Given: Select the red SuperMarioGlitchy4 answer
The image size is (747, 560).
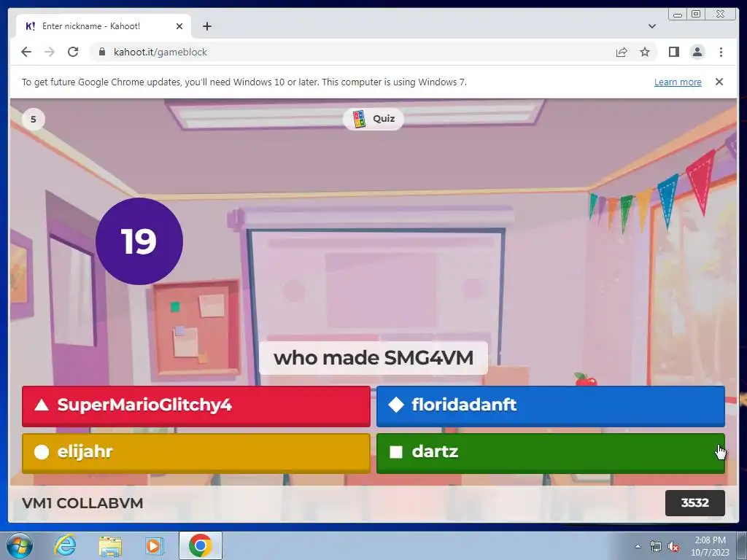Looking at the screenshot, I should pyautogui.click(x=196, y=405).
